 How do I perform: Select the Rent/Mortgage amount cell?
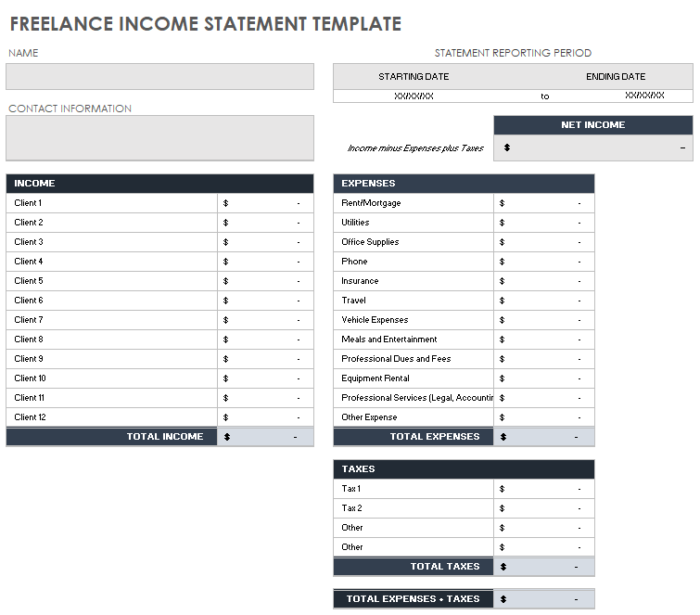click(543, 203)
